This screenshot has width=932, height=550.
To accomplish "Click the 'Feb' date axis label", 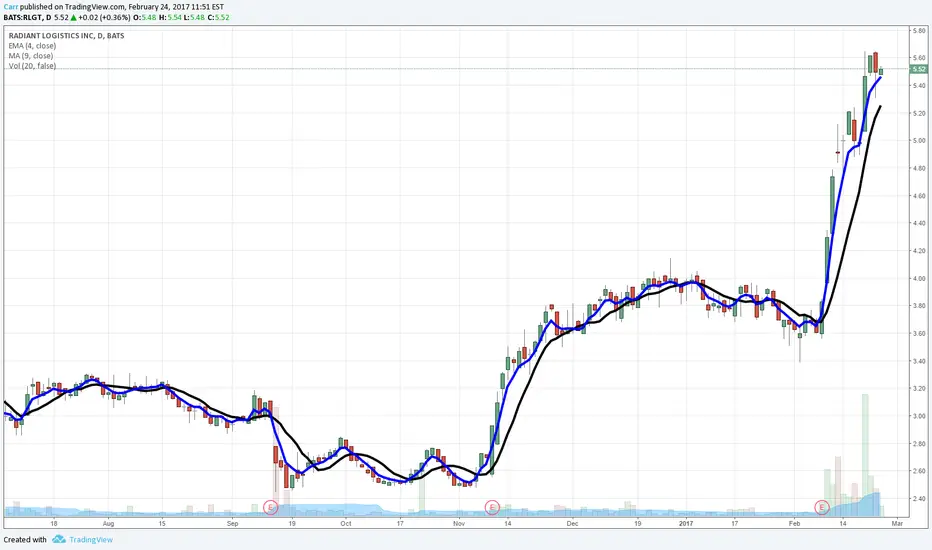I will (794, 524).
